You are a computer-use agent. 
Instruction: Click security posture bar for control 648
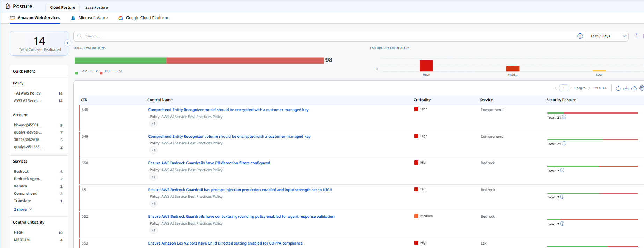(592, 113)
